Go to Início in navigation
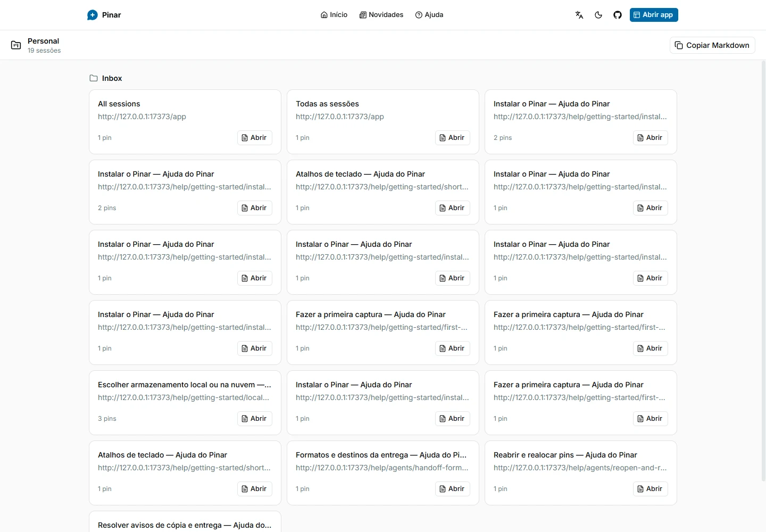Screen dimensions: 766x532 pyautogui.click(x=334, y=15)
